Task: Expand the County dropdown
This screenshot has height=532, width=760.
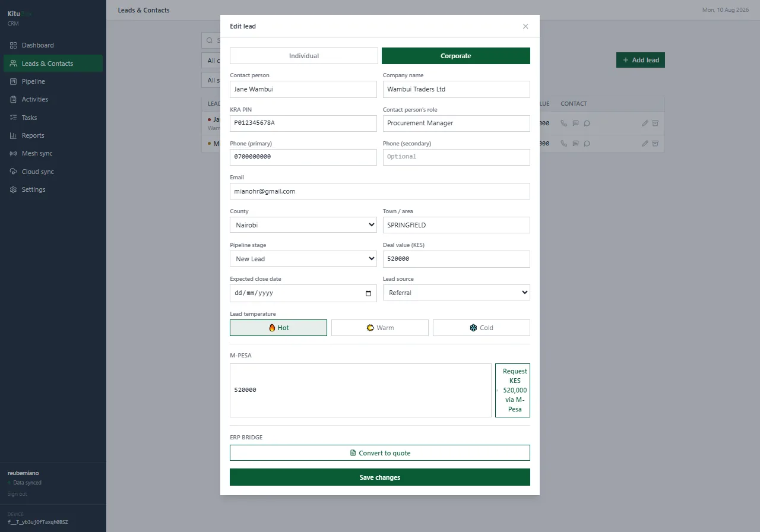Action: coord(303,225)
